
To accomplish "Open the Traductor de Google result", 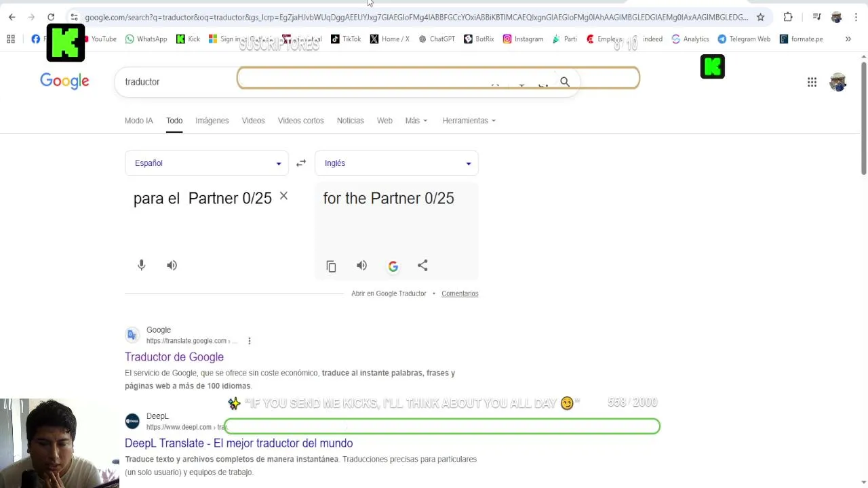I will pyautogui.click(x=174, y=357).
